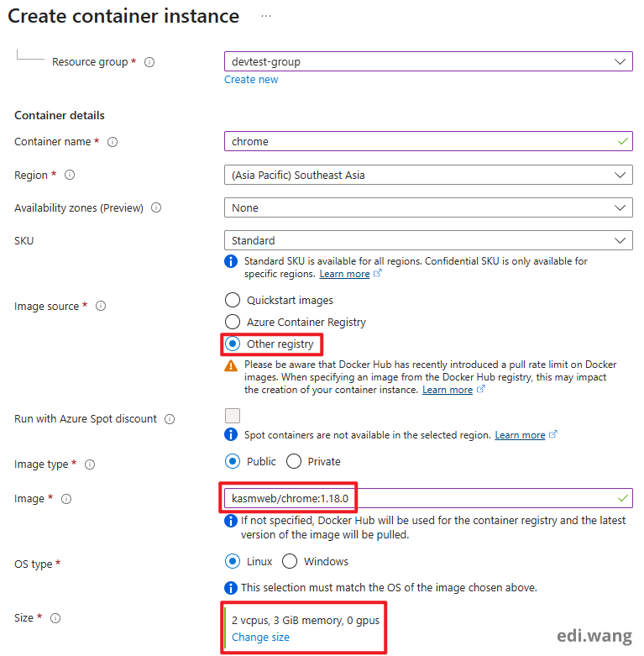
Task: Click info icon next to Image type
Action: coord(90,464)
